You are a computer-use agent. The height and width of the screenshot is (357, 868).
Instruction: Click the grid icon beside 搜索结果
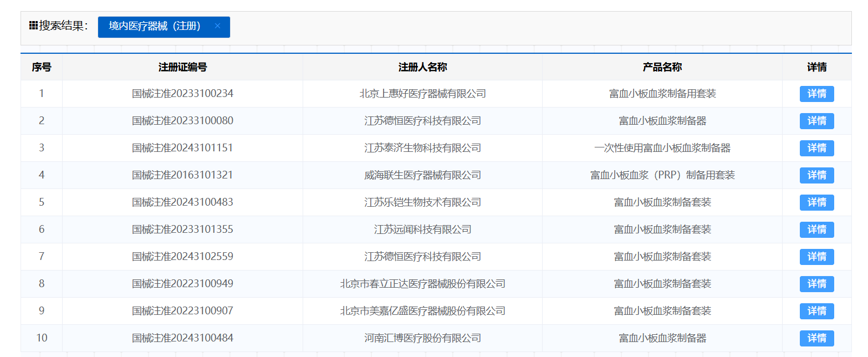[x=33, y=26]
